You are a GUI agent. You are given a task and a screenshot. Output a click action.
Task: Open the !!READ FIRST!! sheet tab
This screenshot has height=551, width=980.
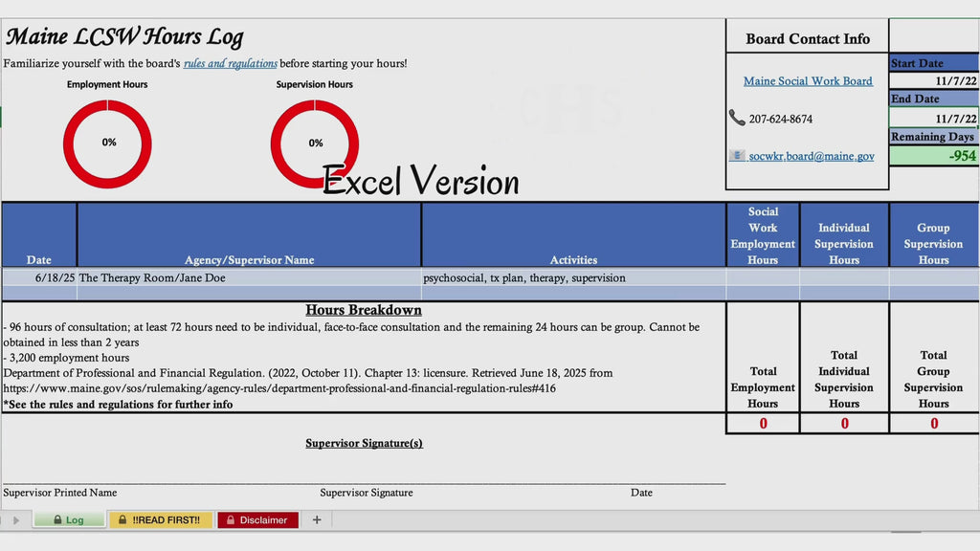pyautogui.click(x=161, y=519)
